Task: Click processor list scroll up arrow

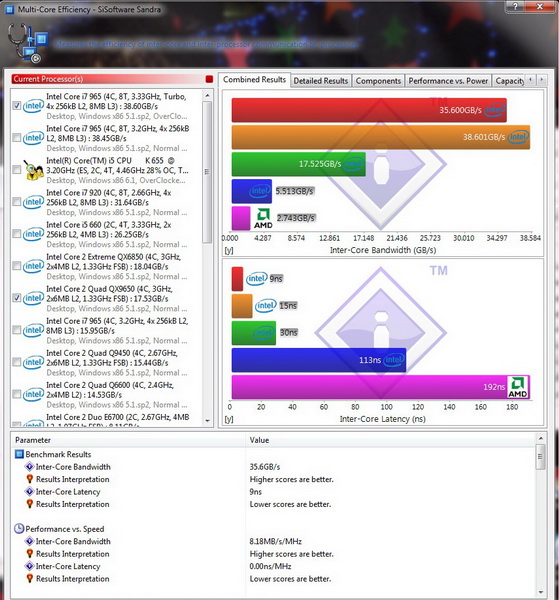Action: click(207, 95)
